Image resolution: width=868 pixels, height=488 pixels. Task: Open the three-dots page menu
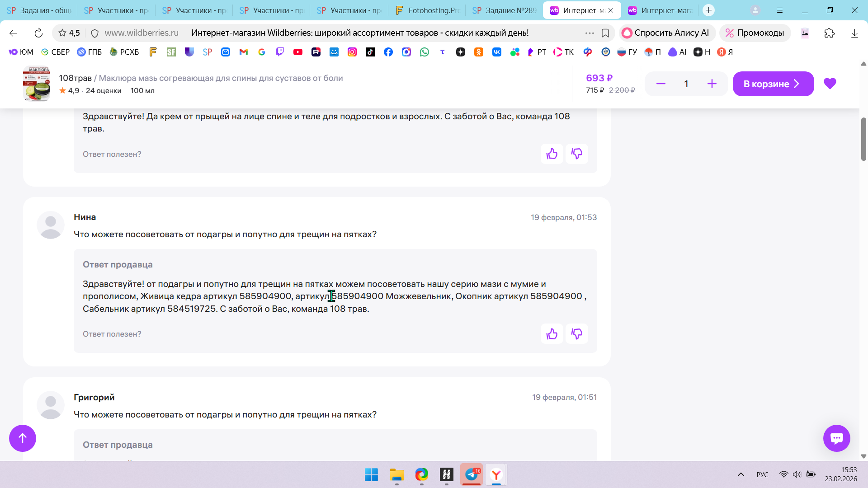(590, 33)
